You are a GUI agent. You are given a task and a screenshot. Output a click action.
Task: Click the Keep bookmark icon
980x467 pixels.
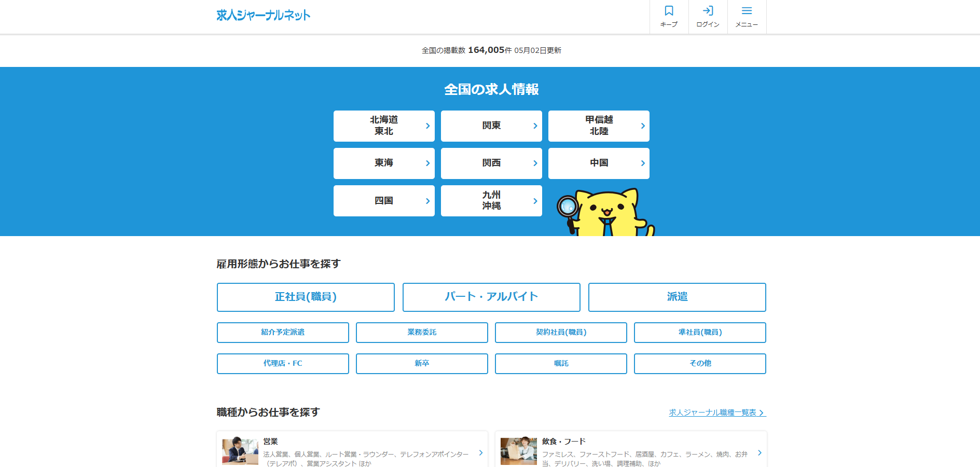669,11
